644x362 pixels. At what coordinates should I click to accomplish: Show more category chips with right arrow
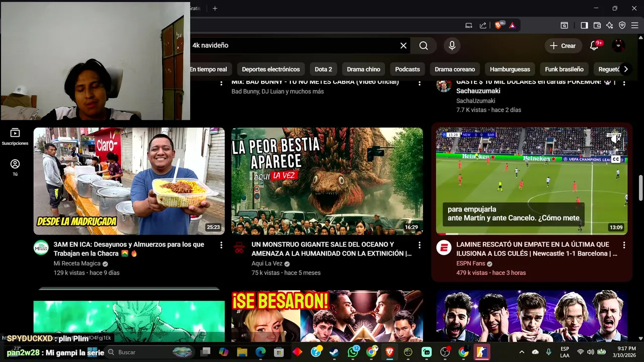625,69
